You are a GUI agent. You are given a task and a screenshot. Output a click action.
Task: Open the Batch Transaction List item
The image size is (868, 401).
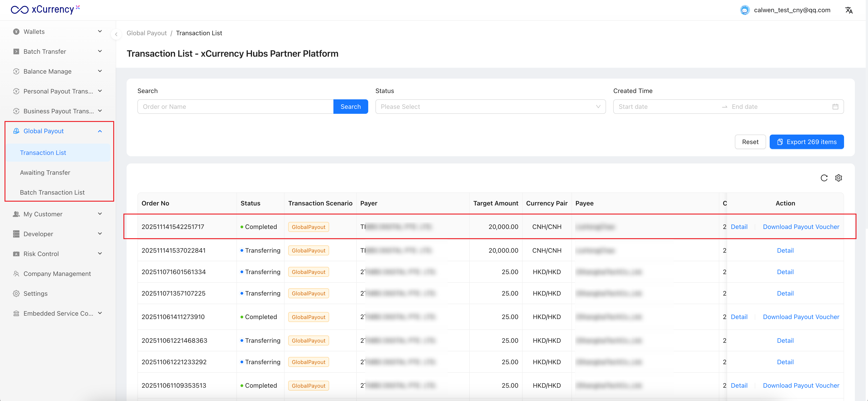[52, 192]
